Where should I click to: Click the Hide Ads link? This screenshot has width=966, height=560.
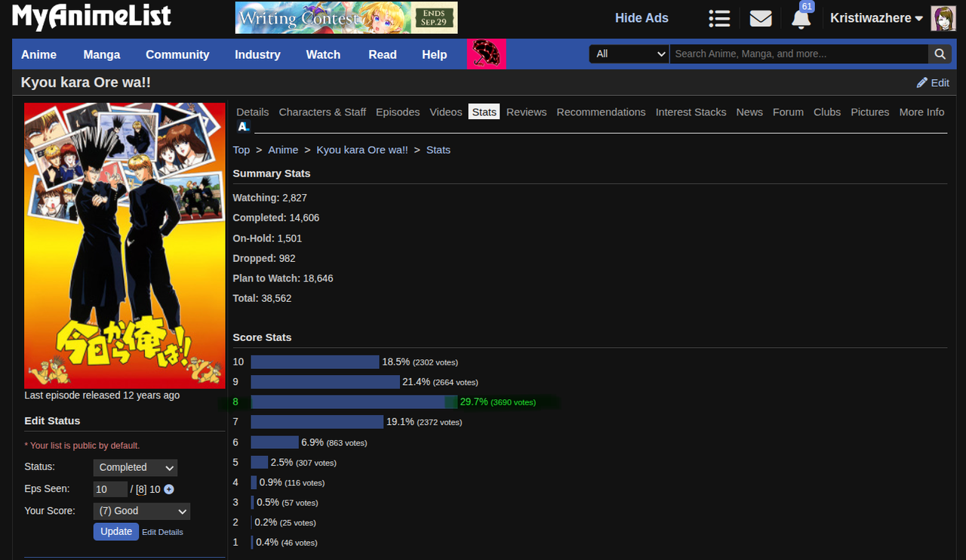[x=641, y=18]
